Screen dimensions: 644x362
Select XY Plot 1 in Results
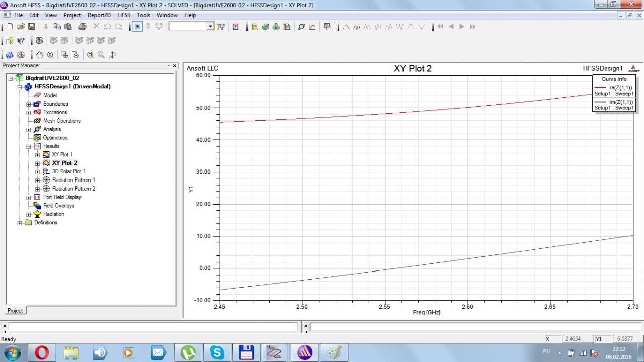[x=62, y=155]
